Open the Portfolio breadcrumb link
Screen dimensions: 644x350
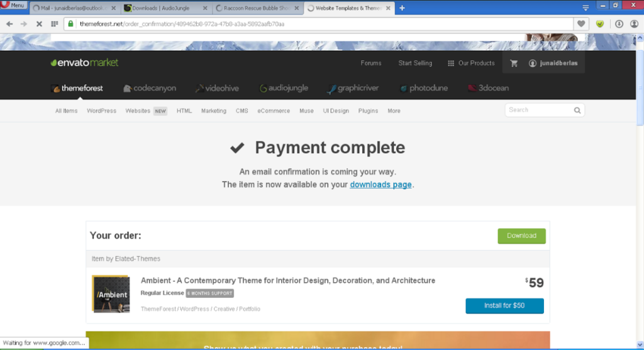point(250,309)
